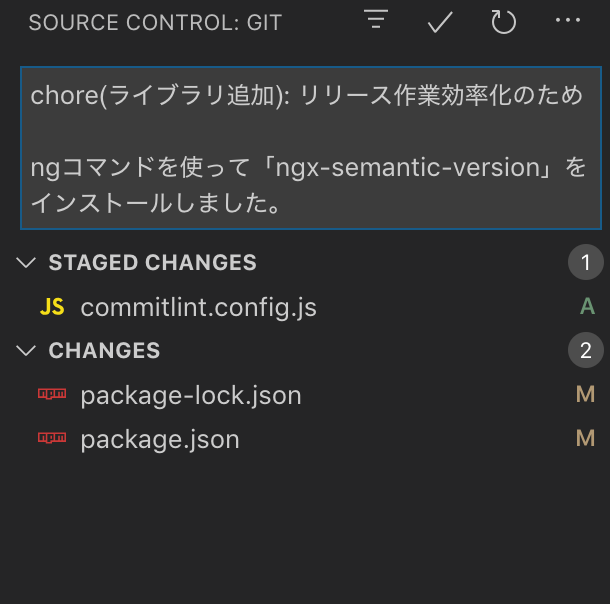Open package-lock.json changed file

tap(191, 395)
